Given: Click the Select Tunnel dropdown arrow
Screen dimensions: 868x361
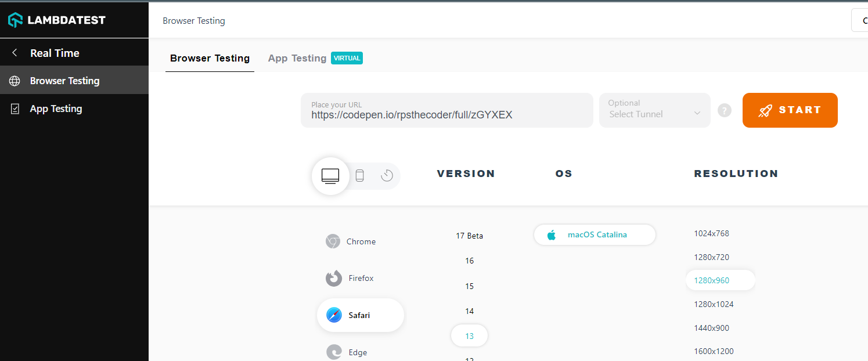Looking at the screenshot, I should 697,113.
